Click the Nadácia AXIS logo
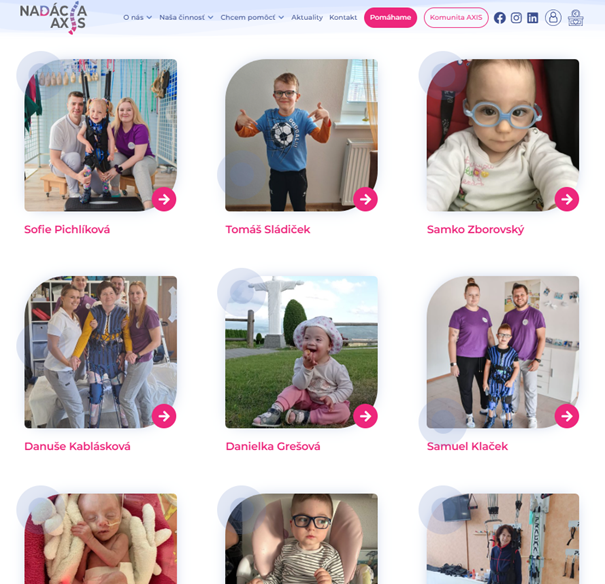Image resolution: width=605 pixels, height=584 pixels. 53,17
